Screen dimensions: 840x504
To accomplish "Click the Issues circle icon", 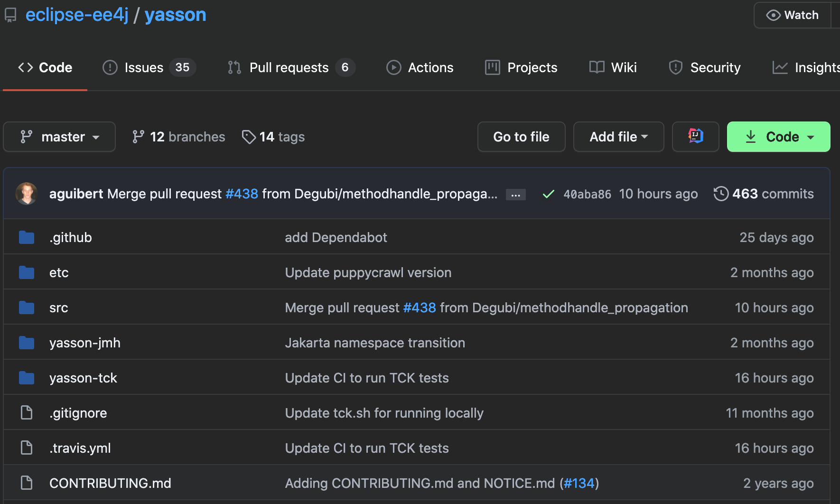I will [x=110, y=67].
